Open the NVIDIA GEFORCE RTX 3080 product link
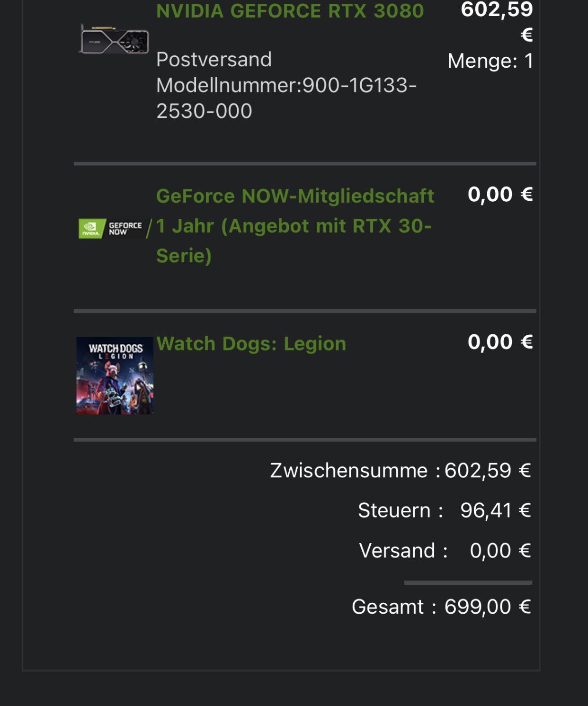 pos(290,10)
